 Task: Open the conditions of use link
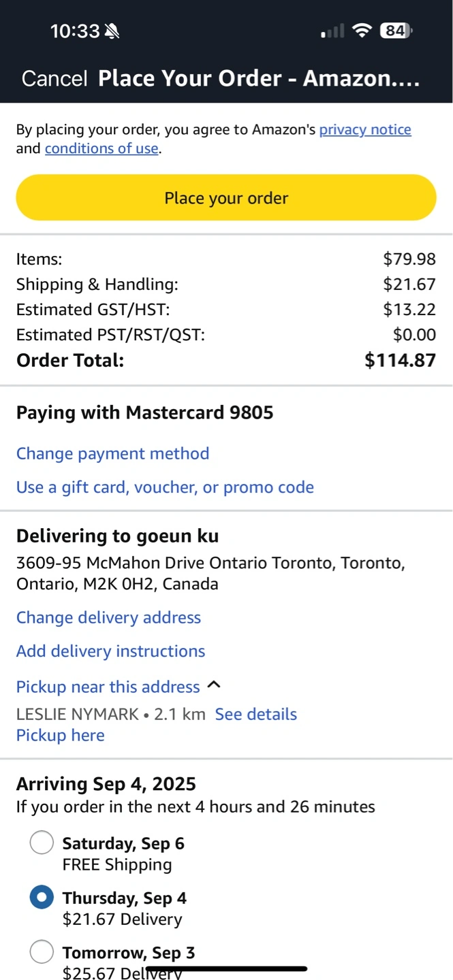point(101,148)
